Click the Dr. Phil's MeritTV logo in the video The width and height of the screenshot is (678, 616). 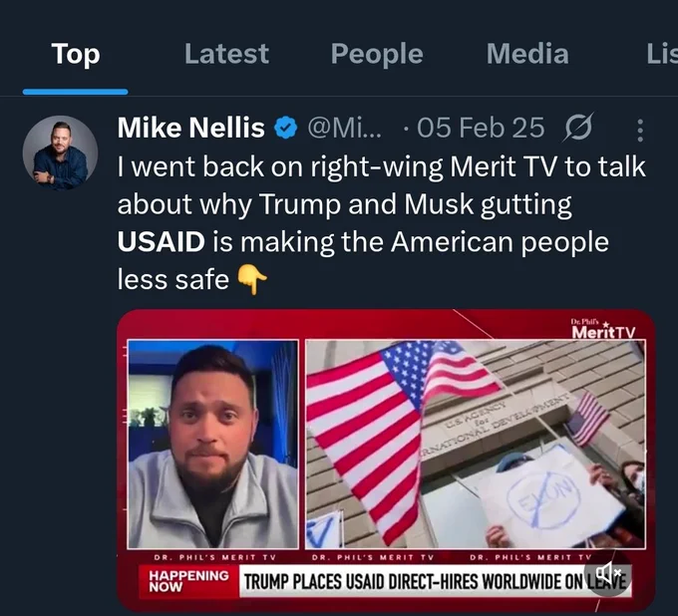point(603,329)
